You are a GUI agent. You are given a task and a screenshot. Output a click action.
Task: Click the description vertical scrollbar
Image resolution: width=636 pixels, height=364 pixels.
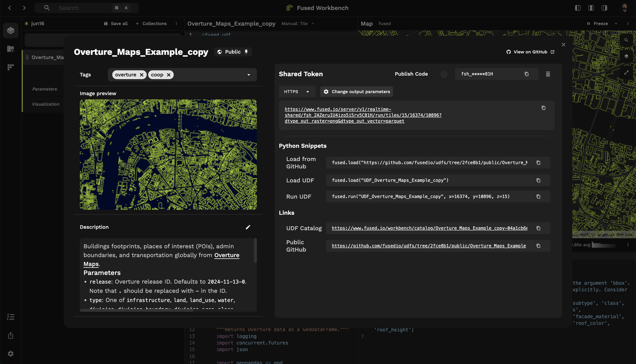(255, 250)
